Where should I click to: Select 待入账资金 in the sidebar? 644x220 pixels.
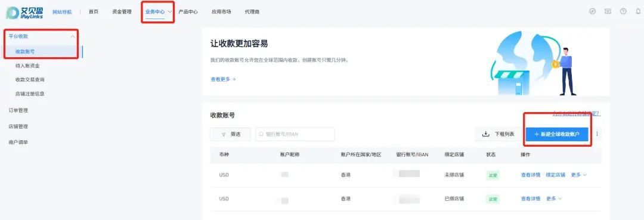[27, 66]
